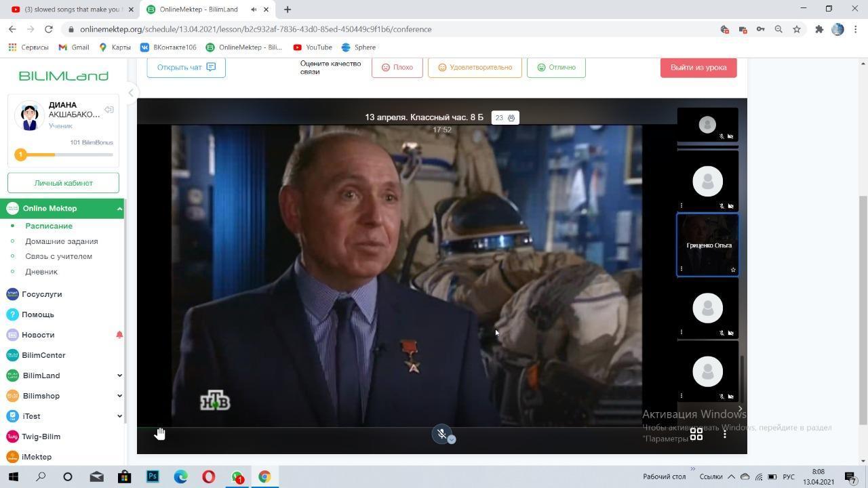The width and height of the screenshot is (868, 488).
Task: Expand the BilimLand sidebar submenu
Action: coord(119,375)
